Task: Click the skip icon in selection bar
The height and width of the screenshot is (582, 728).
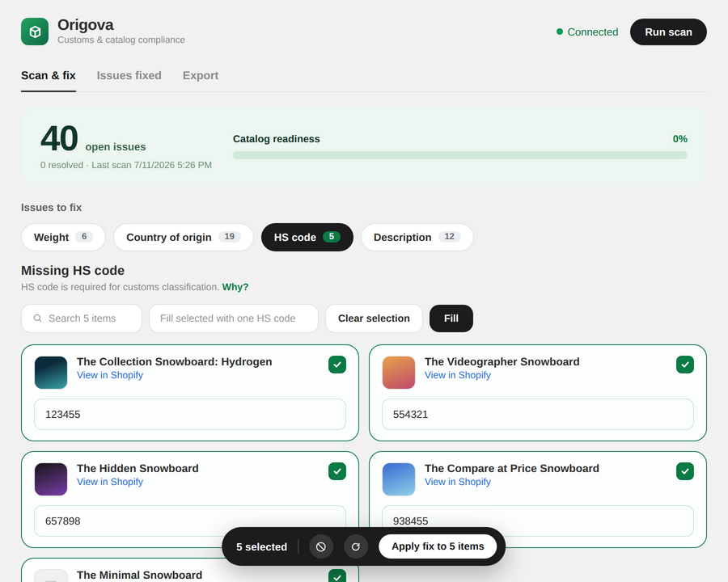Action: point(321,546)
